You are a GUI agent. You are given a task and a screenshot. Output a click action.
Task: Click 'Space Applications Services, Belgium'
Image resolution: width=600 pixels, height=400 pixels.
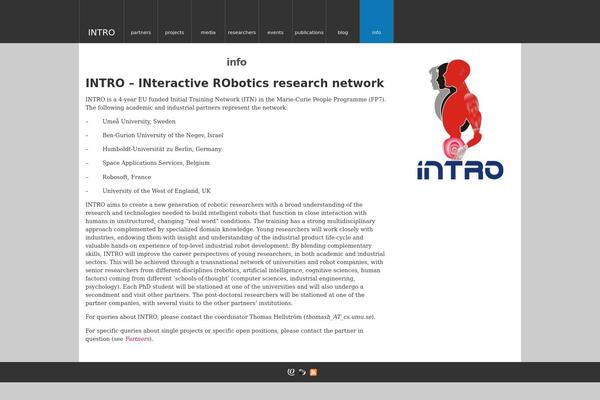tap(156, 163)
